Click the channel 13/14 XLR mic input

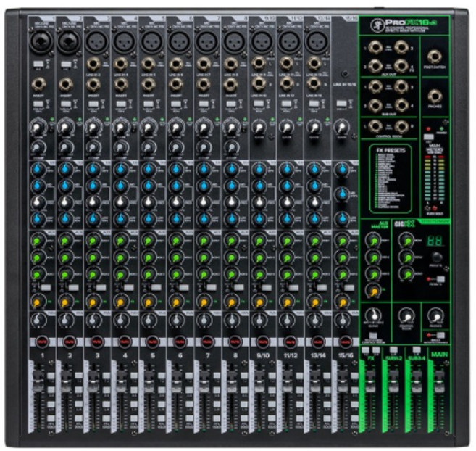[317, 41]
